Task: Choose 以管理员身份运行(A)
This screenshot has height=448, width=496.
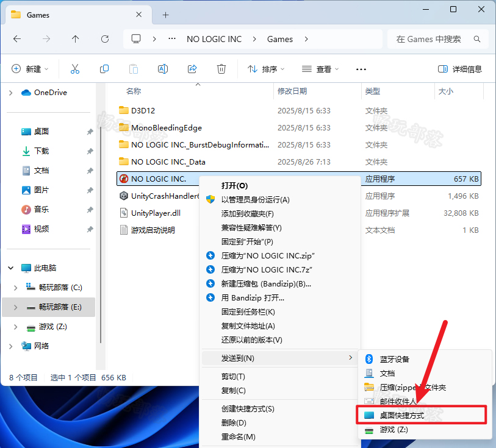Action: point(255,200)
